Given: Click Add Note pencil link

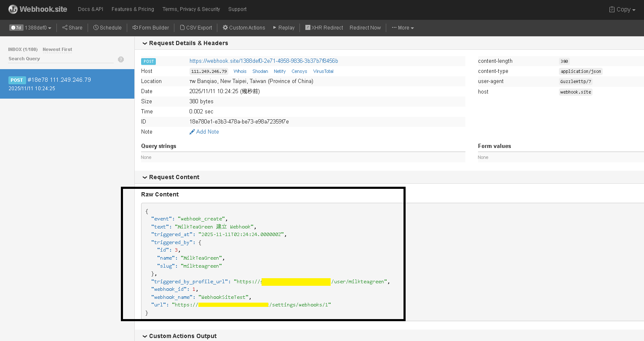Looking at the screenshot, I should (204, 132).
